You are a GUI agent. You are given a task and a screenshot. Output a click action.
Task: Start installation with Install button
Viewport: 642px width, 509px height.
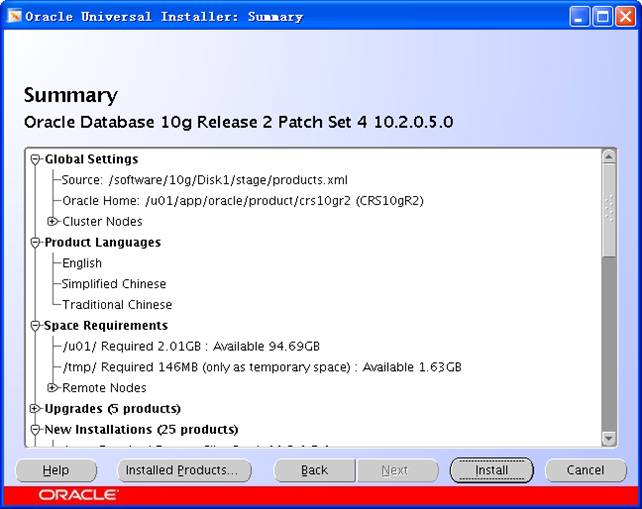[491, 470]
